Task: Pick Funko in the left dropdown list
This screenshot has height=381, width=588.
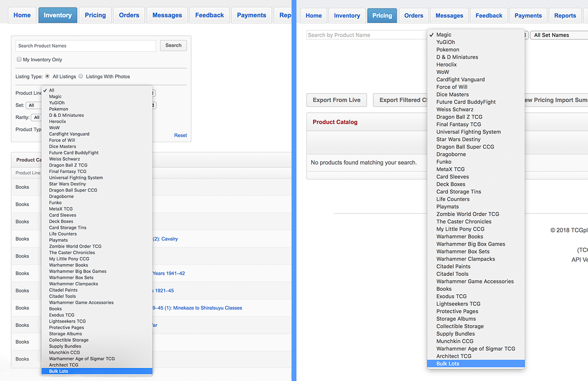Action: [97, 203]
